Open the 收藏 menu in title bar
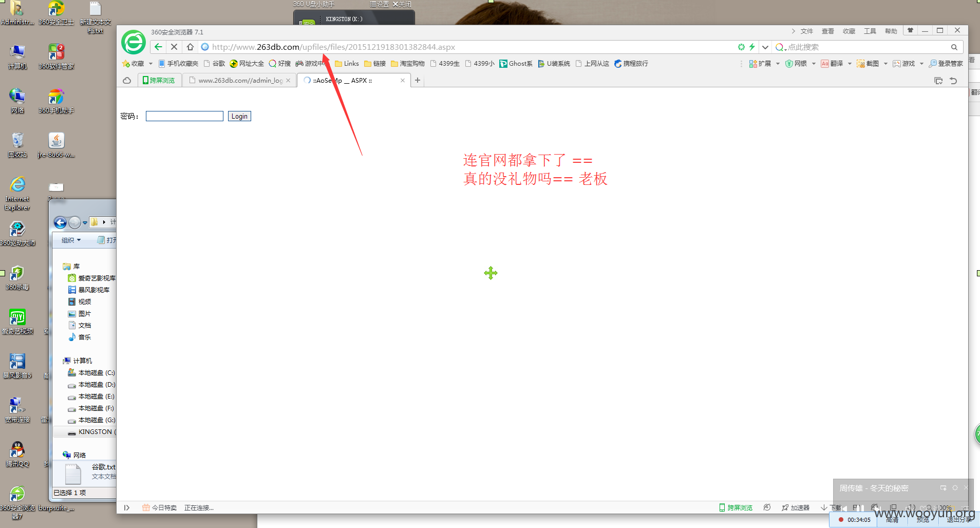Screen dimensions: 980x528 coord(849,31)
